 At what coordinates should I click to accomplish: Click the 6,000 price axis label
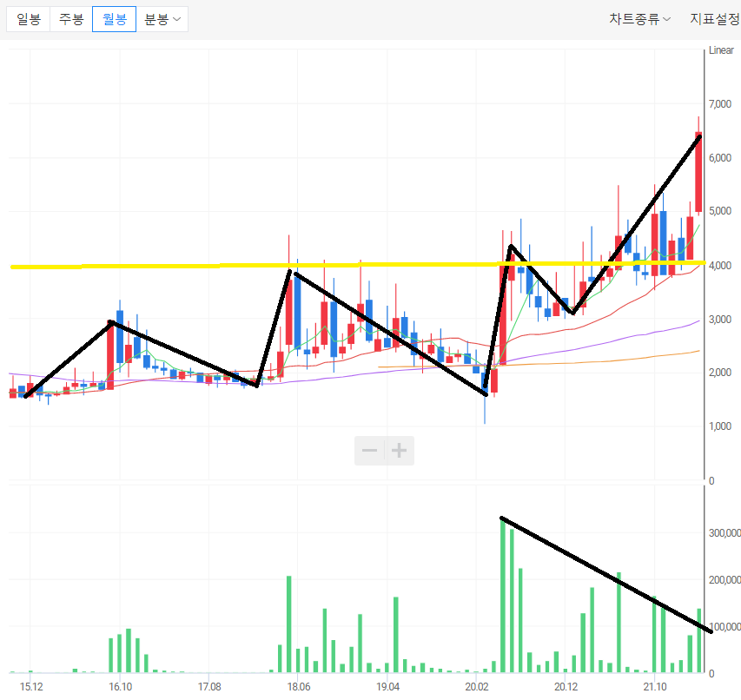coord(720,158)
